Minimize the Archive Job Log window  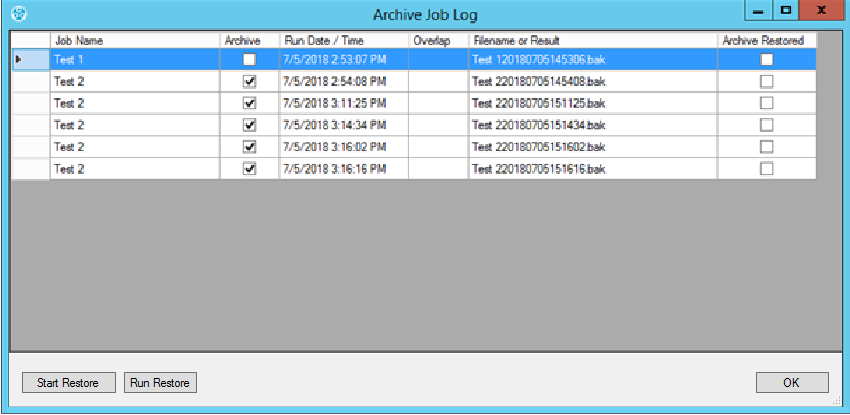[x=758, y=10]
